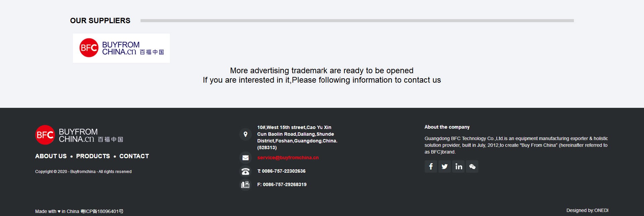Navigate to the CONTACT footer link

tap(134, 156)
